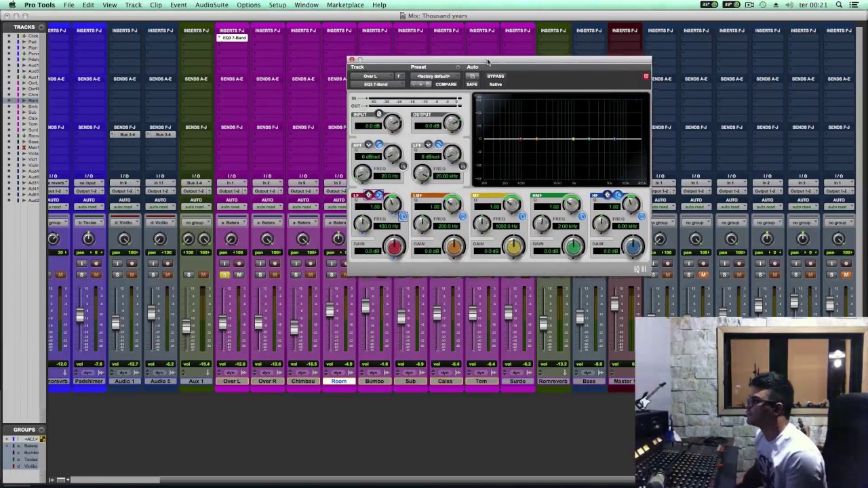
Task: Enable input monitoring on Padshimer track
Action: point(81,263)
